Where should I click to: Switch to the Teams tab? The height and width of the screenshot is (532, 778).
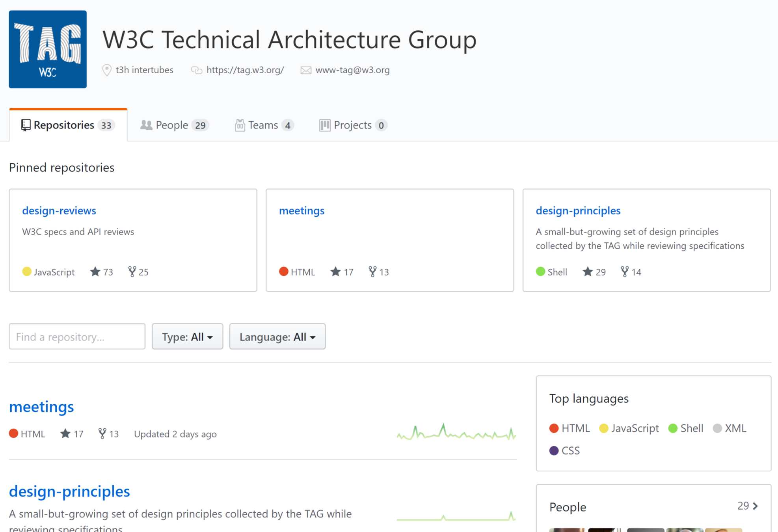point(264,125)
